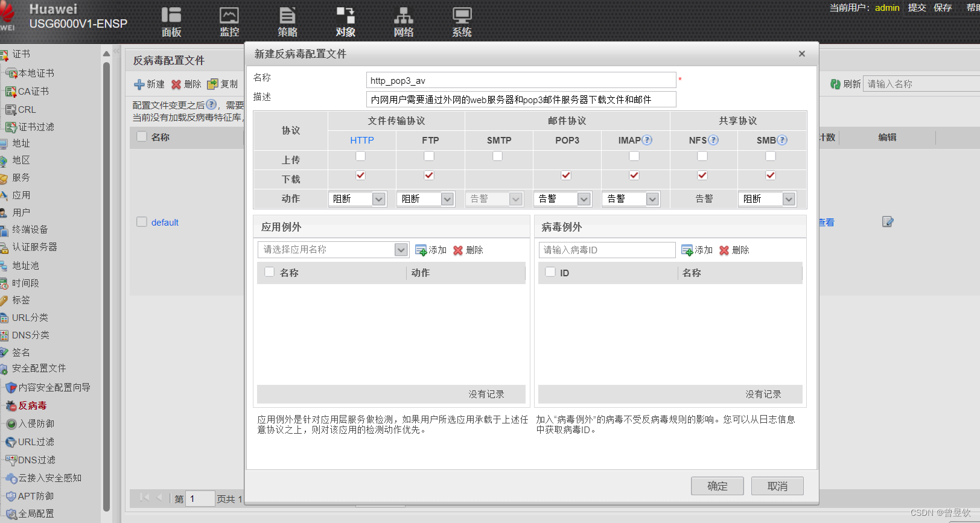This screenshot has width=980, height=523.
Task: Uncheck FTP download checkbox
Action: 429,175
